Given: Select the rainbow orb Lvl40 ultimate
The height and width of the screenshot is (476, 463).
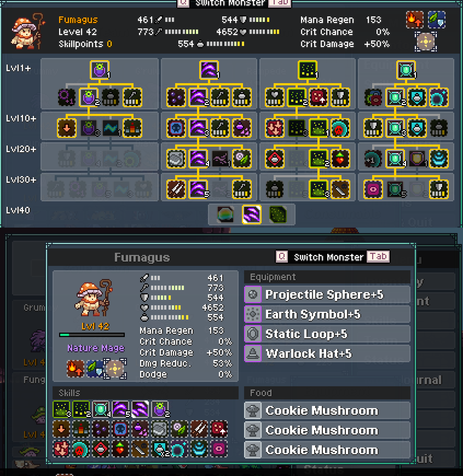Looking at the screenshot, I should point(225,214).
